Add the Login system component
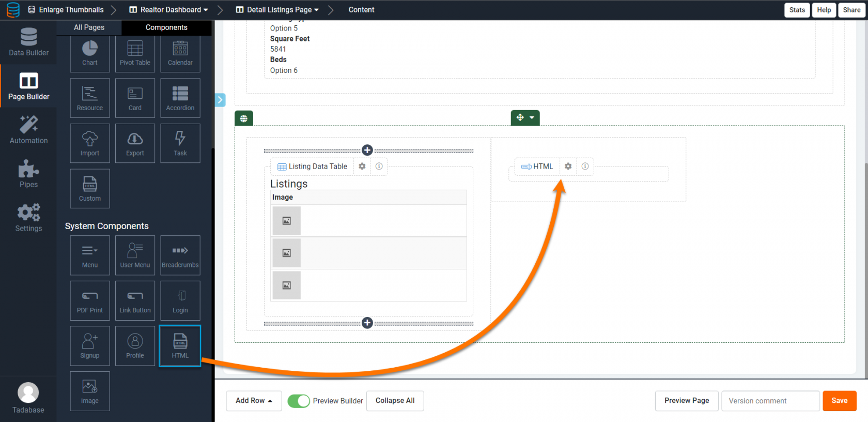Viewport: 868px width, 422px height. [x=180, y=300]
